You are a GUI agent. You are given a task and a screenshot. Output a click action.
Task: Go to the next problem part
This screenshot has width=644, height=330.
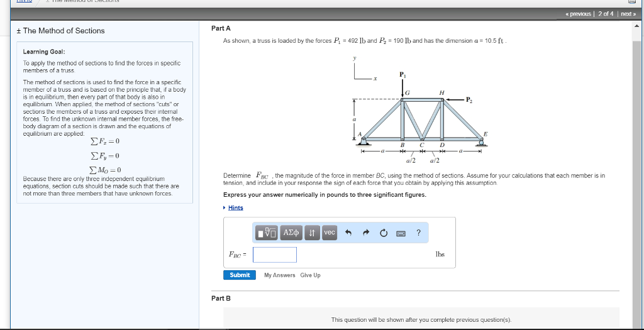(628, 14)
